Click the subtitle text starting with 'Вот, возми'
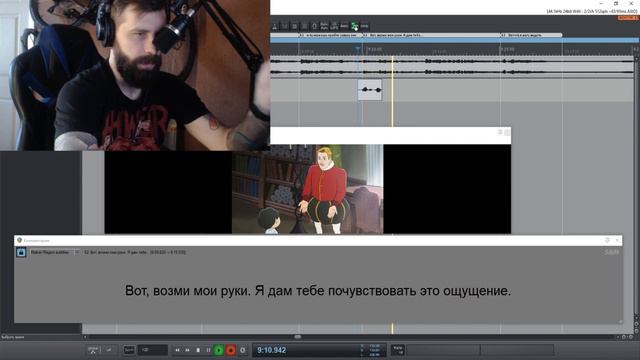This screenshot has width=640, height=360. [318, 291]
